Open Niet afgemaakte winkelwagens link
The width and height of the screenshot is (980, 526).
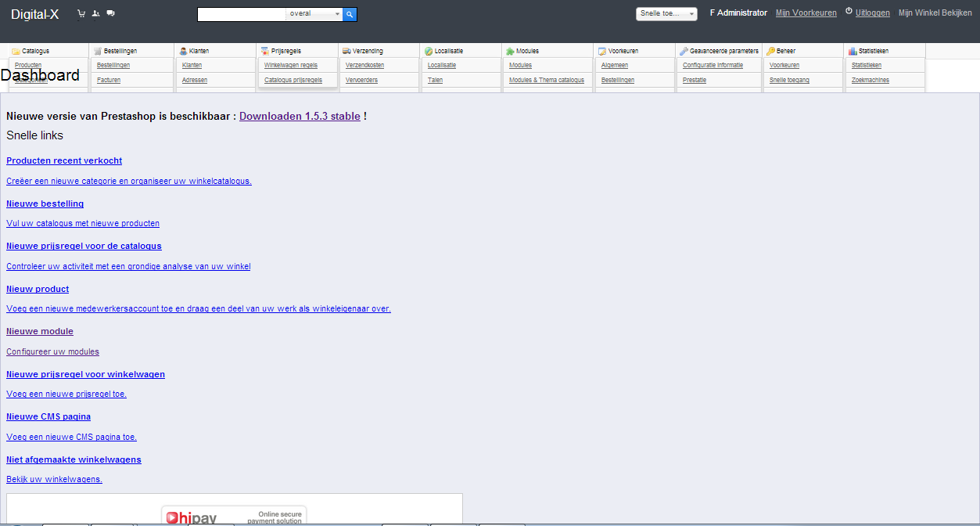pyautogui.click(x=74, y=459)
